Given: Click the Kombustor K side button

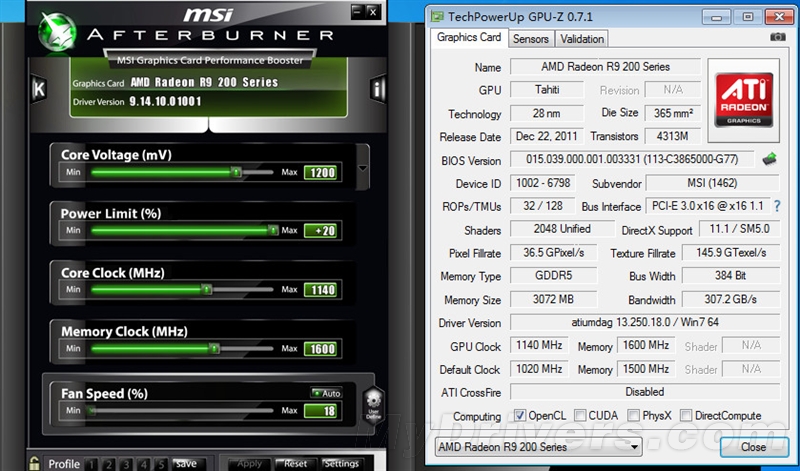Looking at the screenshot, I should click(x=39, y=89).
